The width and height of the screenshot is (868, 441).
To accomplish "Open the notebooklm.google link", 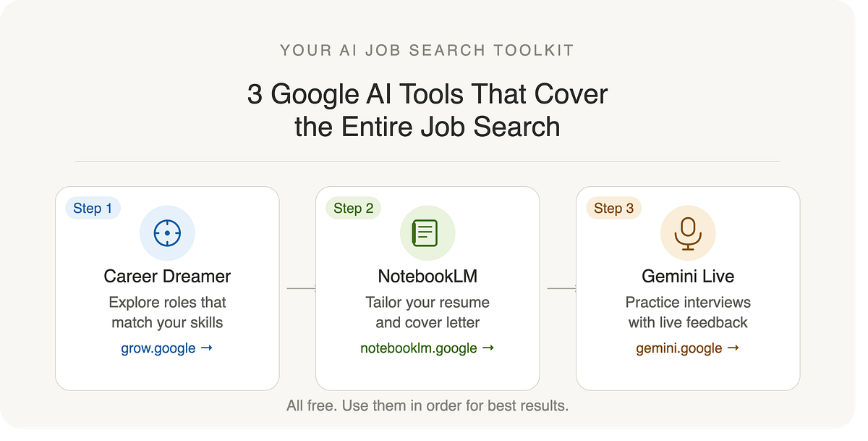I will (x=427, y=348).
